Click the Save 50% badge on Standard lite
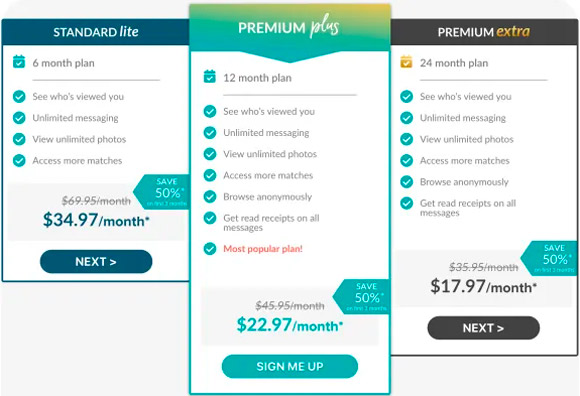Image resolution: width=580 pixels, height=396 pixels. (162, 192)
